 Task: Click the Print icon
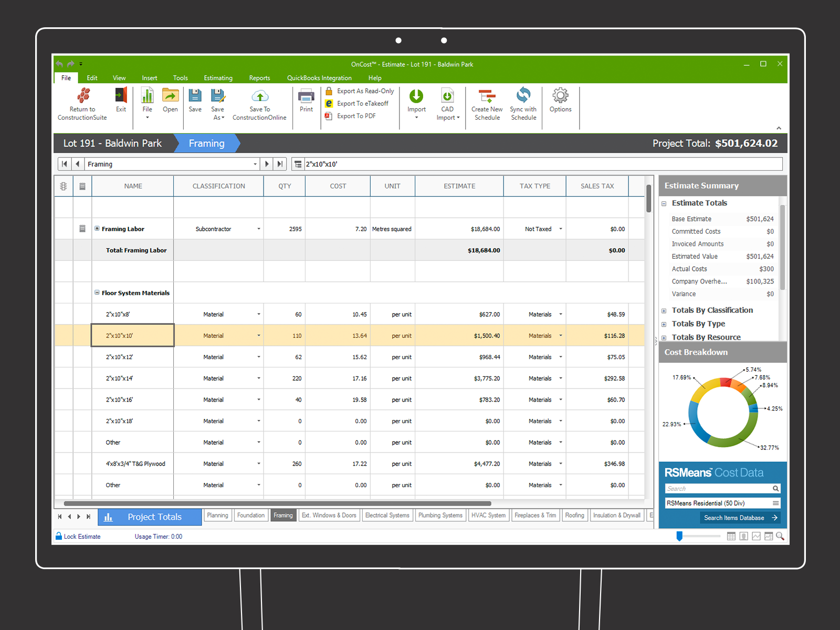coord(306,96)
